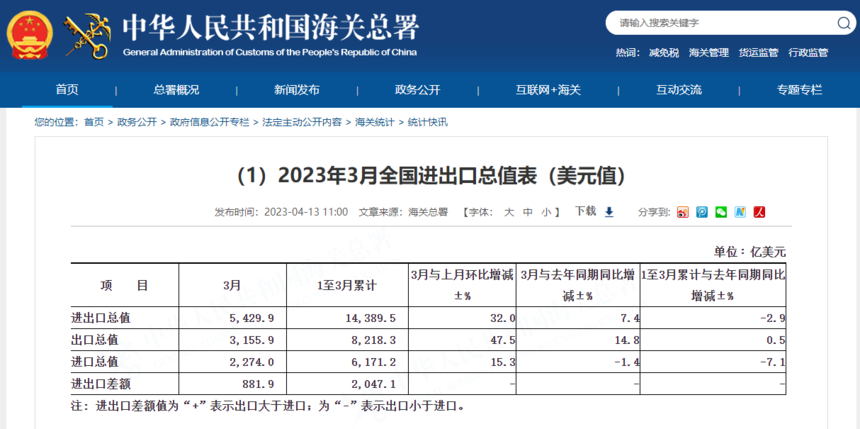860x429 pixels.
Task: Click the 进口总值 row label
Action: pyautogui.click(x=95, y=362)
